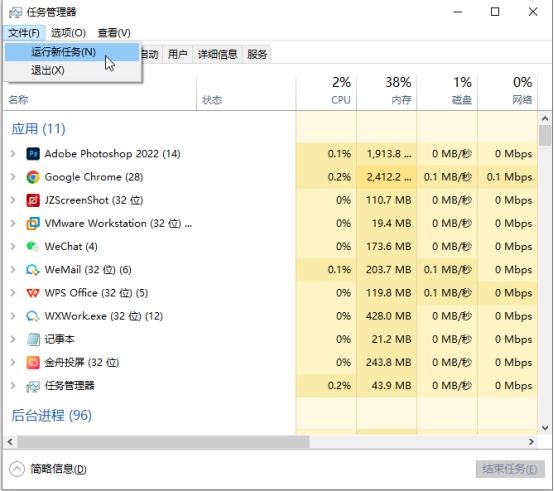This screenshot has width=554, height=491.
Task: Click the 结束任务(E) button
Action: [x=510, y=469]
